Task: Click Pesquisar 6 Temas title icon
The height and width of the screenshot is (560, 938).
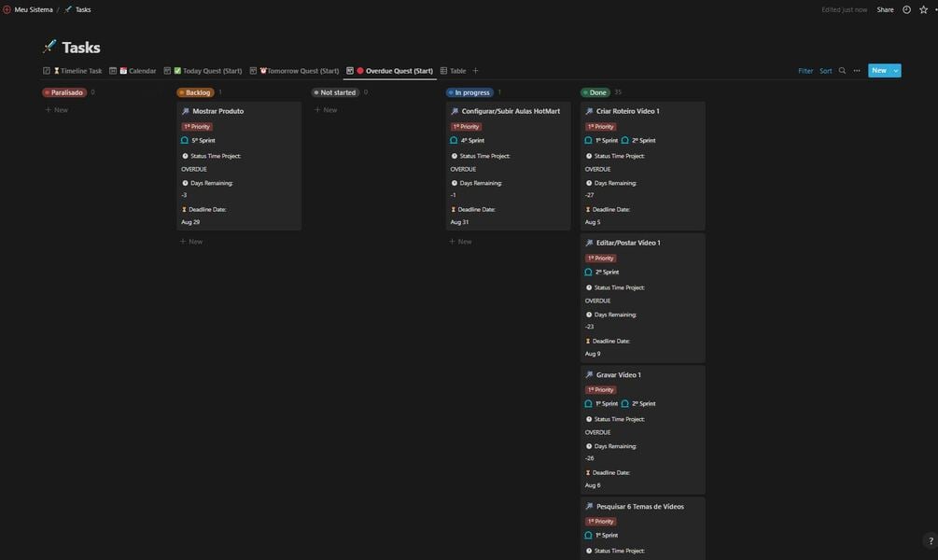Action: pyautogui.click(x=589, y=507)
